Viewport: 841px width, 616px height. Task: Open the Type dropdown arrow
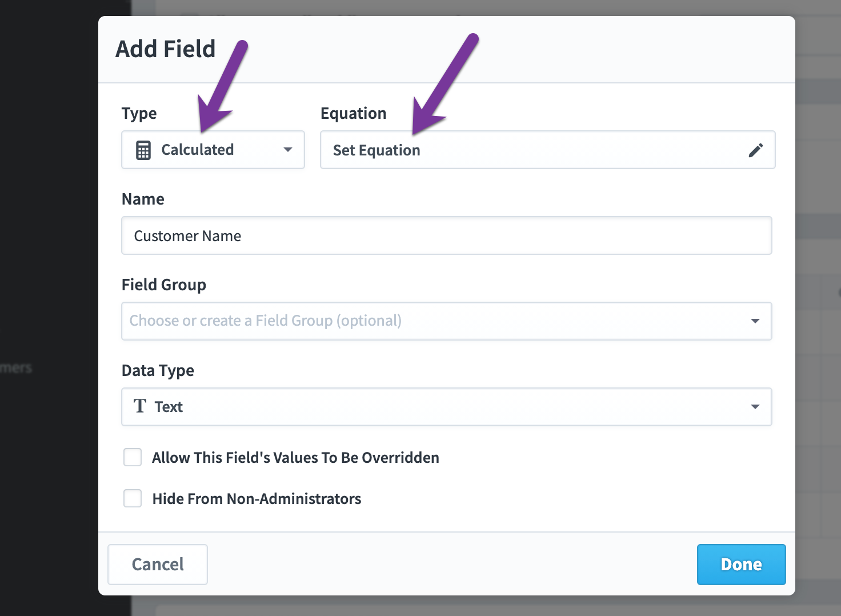click(288, 150)
